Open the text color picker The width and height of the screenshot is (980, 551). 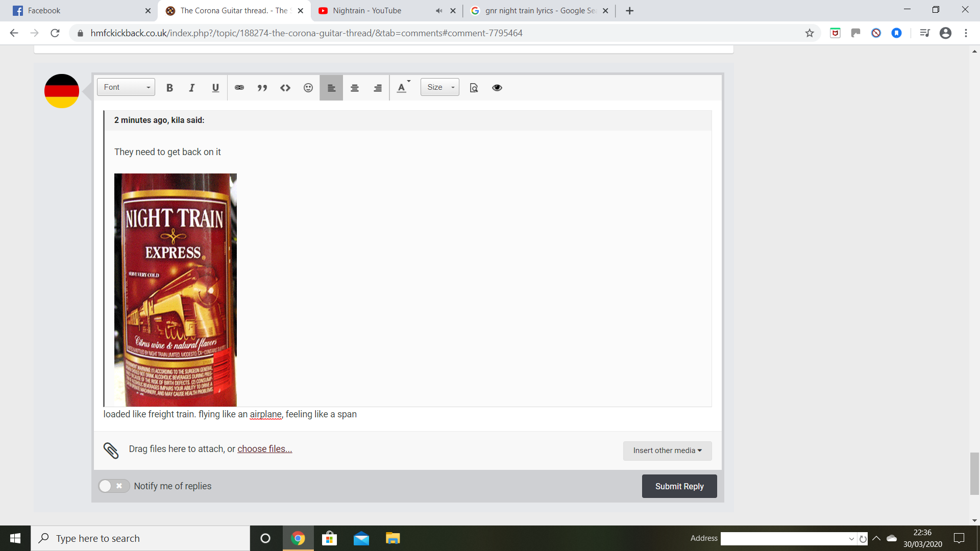click(x=403, y=88)
